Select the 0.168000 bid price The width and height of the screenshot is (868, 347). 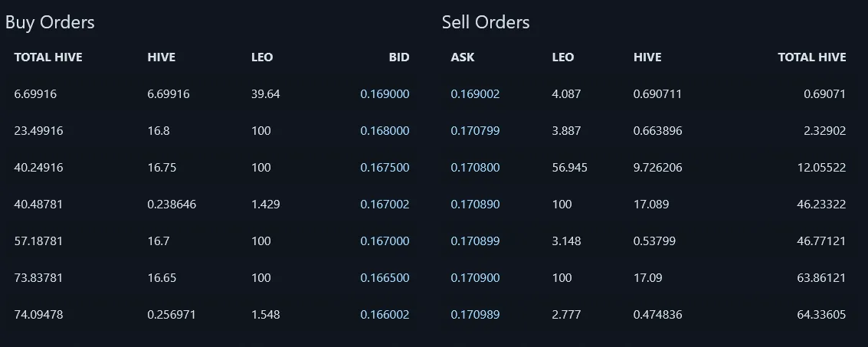pos(385,131)
